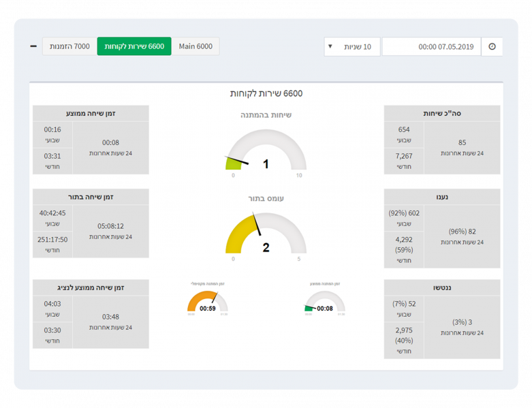Select the 6600 שירות לקוחות green tab
This screenshot has width=532, height=408.
[134, 46]
